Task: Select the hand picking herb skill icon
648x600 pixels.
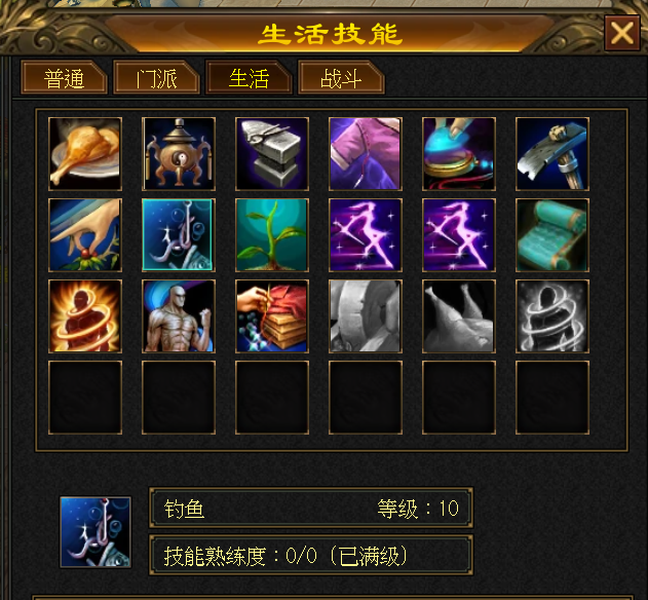Action: tap(85, 235)
